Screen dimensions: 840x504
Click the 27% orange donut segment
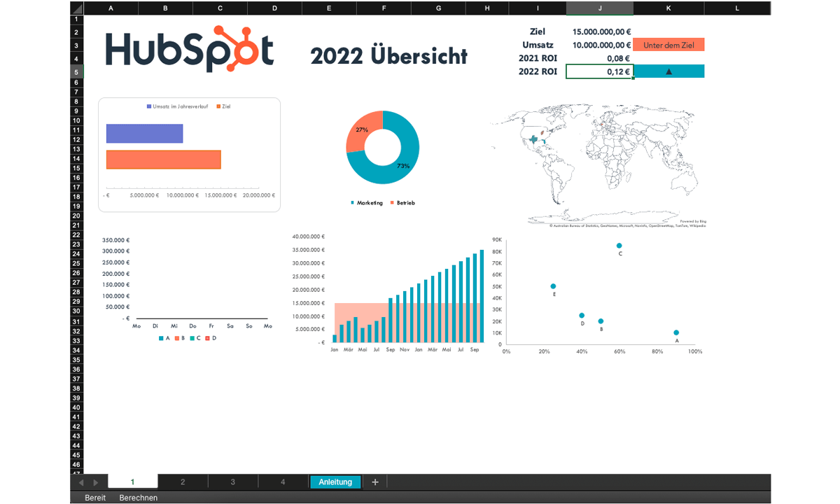pos(362,129)
